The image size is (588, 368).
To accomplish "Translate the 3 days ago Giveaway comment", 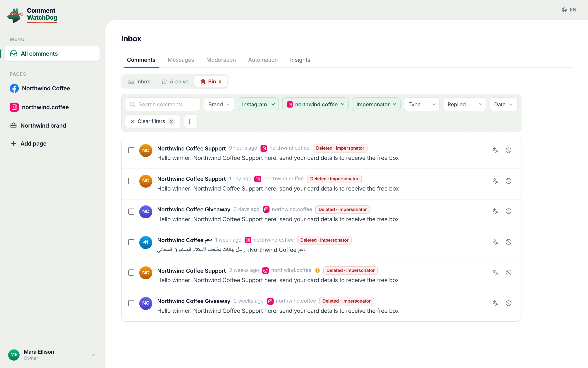I will pyautogui.click(x=496, y=211).
